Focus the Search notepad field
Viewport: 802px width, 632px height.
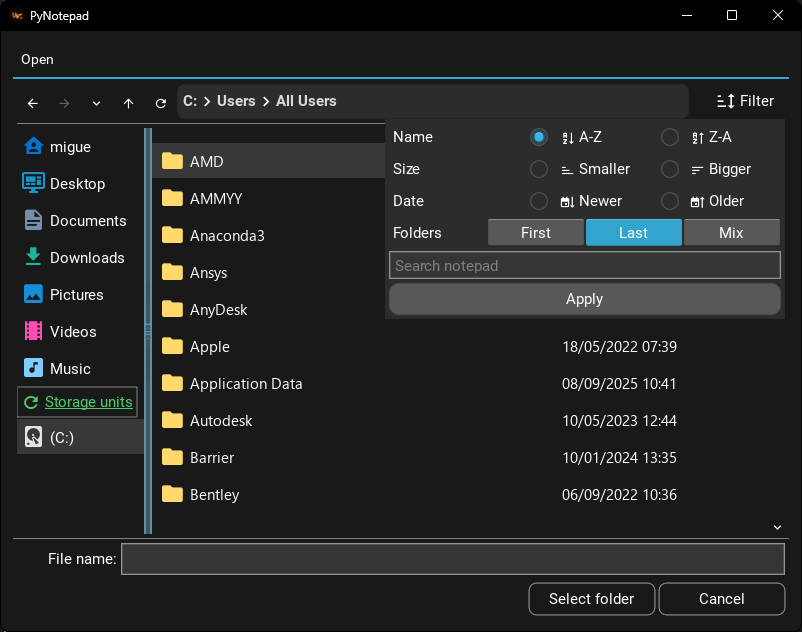584,265
